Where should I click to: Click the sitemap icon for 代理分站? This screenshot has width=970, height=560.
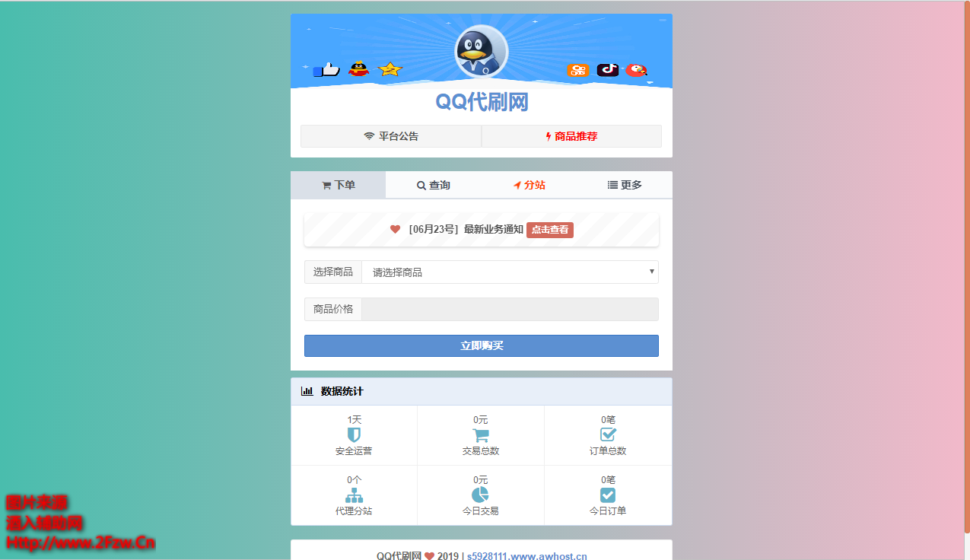click(x=354, y=495)
